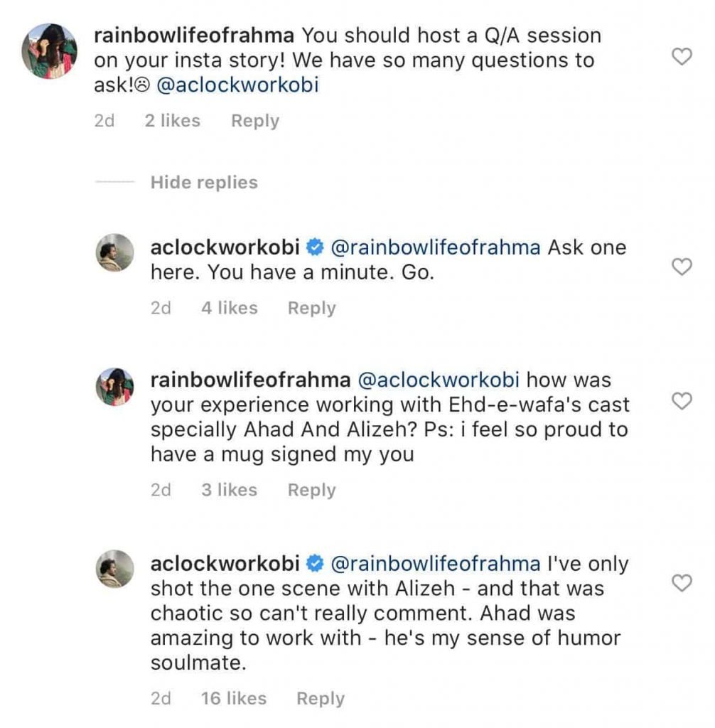Screen dimensions: 715x728
Task: Tap aclockworkobi avatar on last reply
Action: [114, 569]
